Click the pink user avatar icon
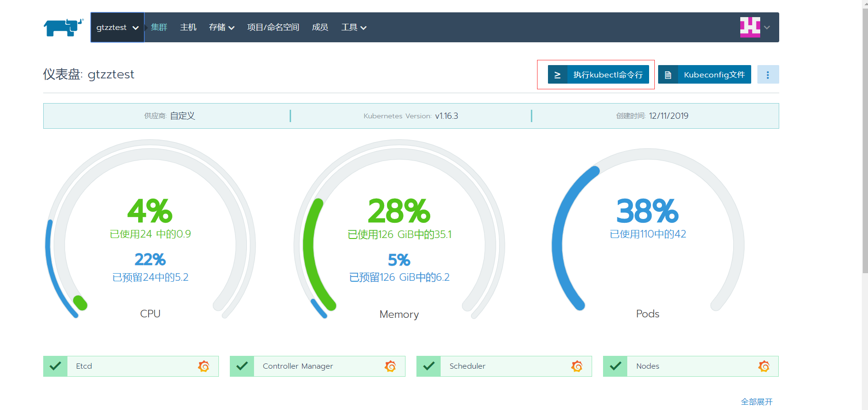868x410 pixels. pyautogui.click(x=750, y=27)
